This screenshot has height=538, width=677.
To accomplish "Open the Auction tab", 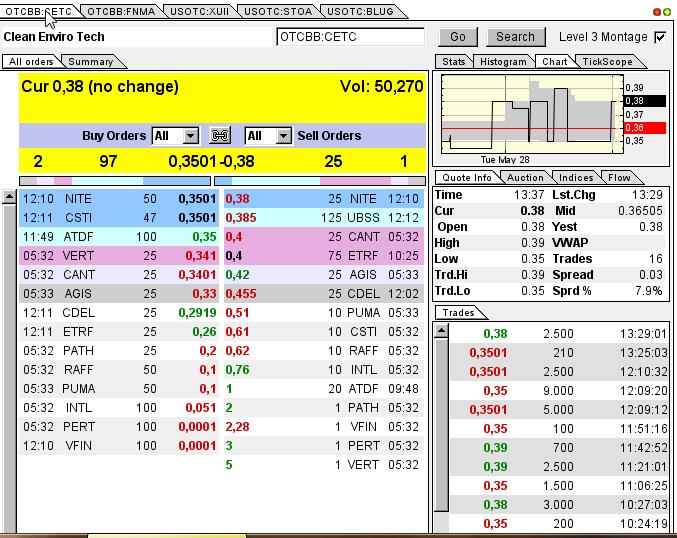I will click(525, 178).
